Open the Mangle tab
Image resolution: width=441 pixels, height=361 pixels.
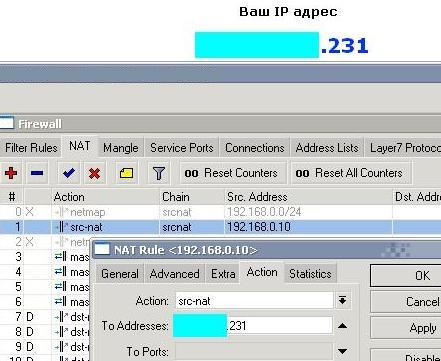[121, 148]
